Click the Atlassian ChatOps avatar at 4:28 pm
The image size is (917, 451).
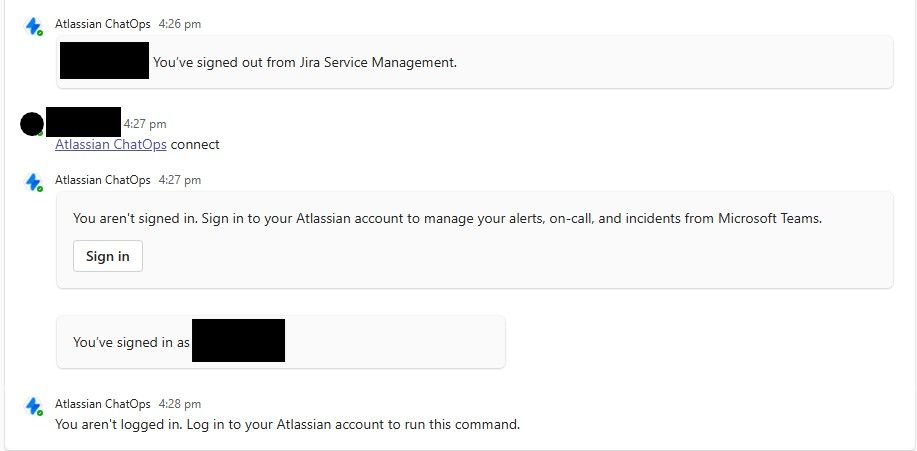[33, 406]
